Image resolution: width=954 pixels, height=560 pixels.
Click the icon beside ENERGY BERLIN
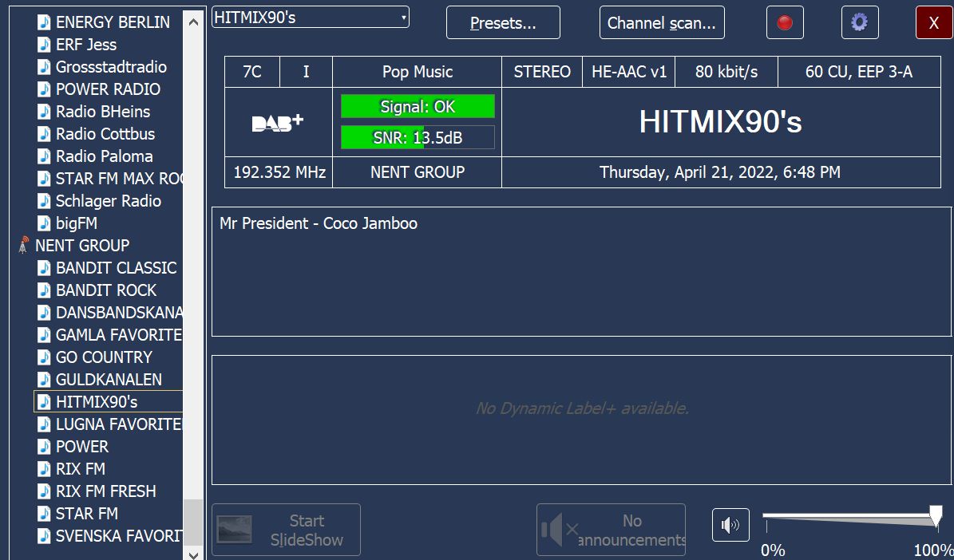click(45, 22)
